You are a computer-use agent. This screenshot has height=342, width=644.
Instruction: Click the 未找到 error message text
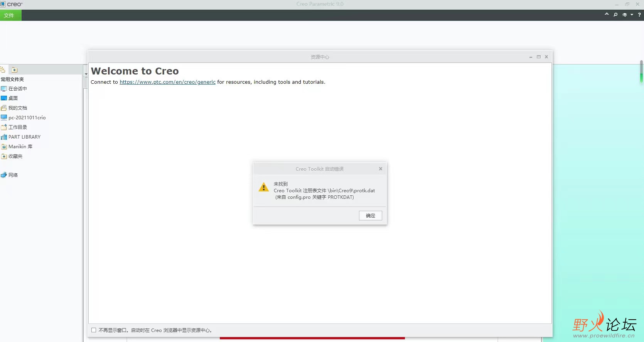point(281,184)
